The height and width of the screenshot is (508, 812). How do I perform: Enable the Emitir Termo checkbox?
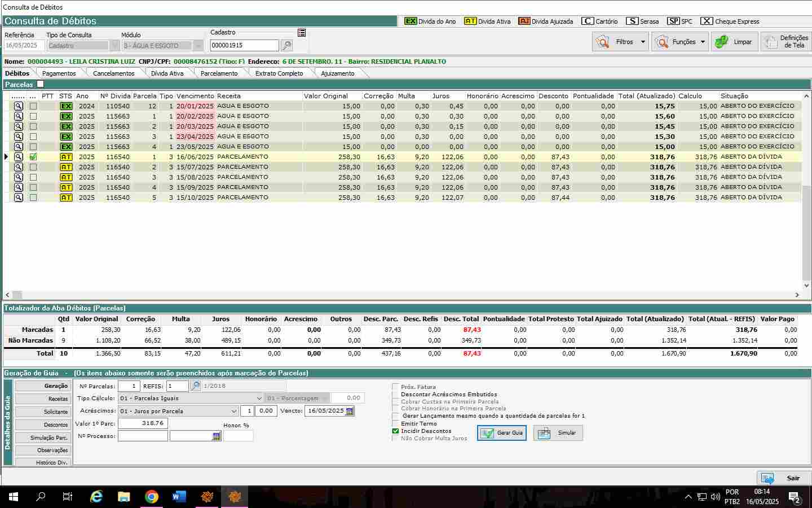[395, 424]
